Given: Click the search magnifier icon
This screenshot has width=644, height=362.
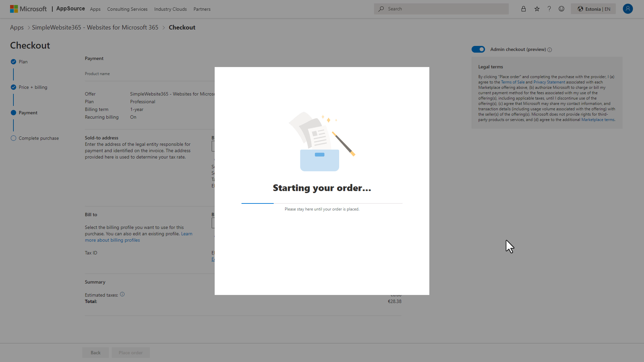Looking at the screenshot, I should (381, 9).
